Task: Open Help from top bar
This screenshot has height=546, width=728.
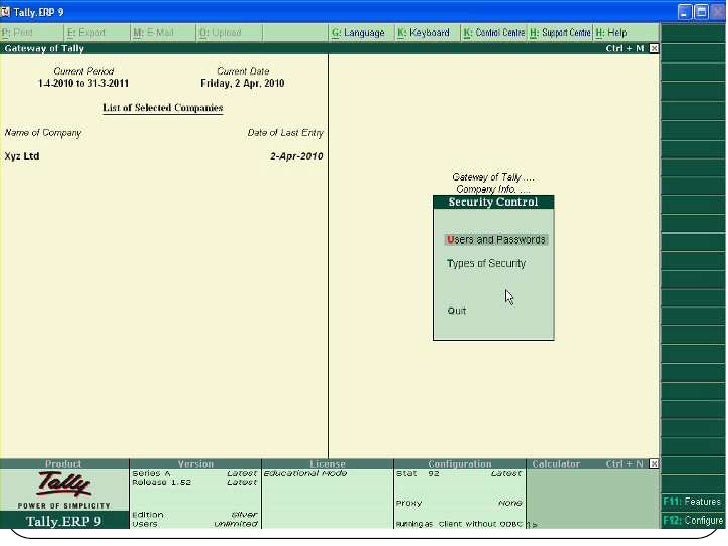Action: pos(612,33)
